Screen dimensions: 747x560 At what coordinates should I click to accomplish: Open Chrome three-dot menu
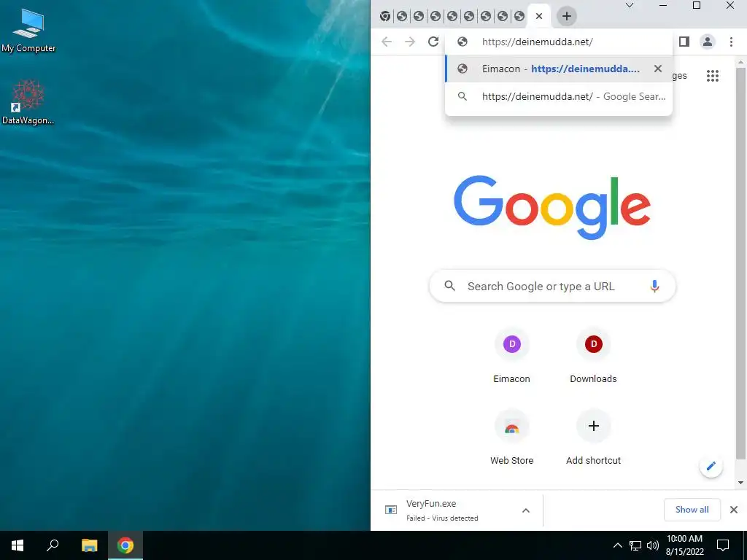coord(731,42)
